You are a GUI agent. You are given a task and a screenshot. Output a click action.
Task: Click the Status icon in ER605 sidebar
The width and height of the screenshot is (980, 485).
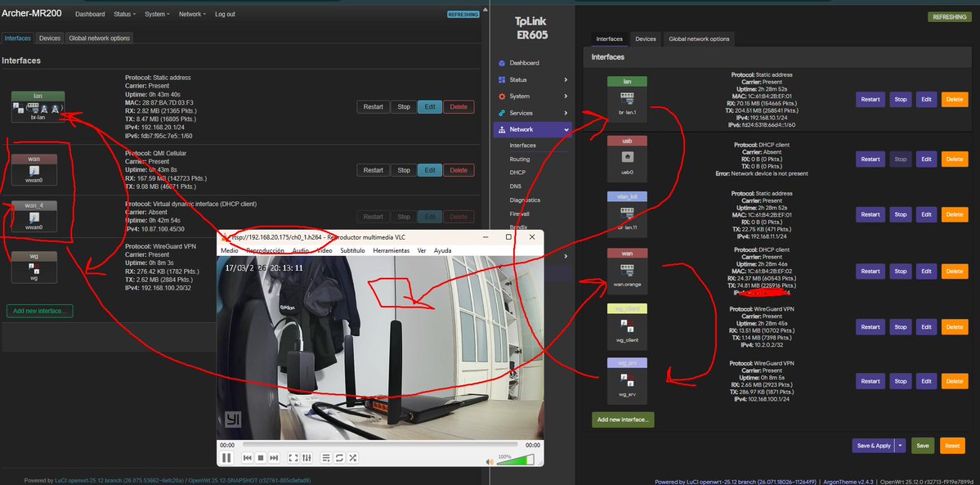(x=502, y=80)
